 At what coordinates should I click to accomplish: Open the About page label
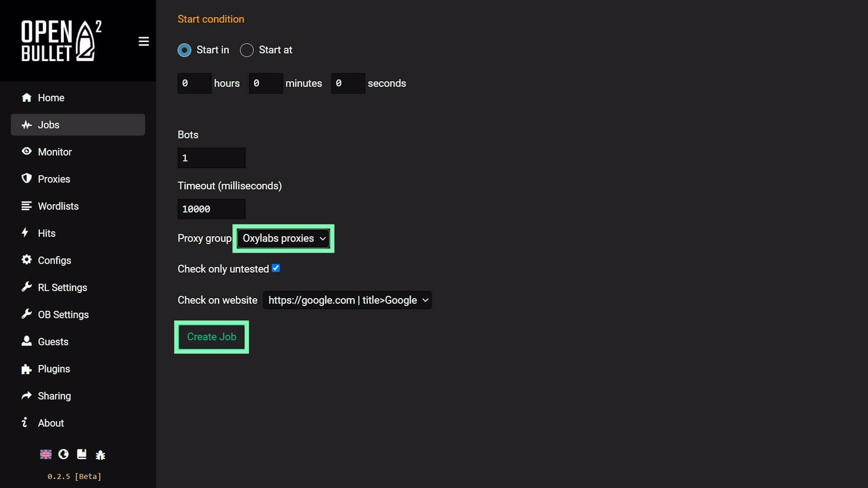coord(51,423)
